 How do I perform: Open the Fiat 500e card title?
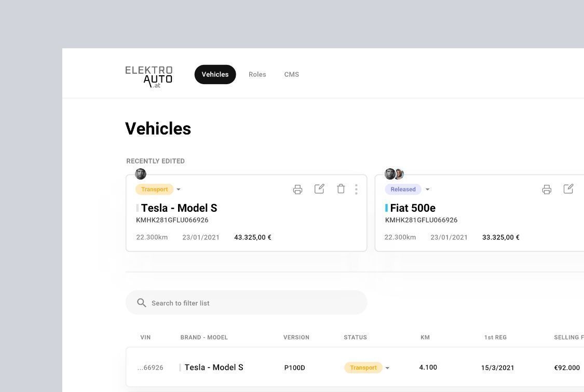point(413,208)
